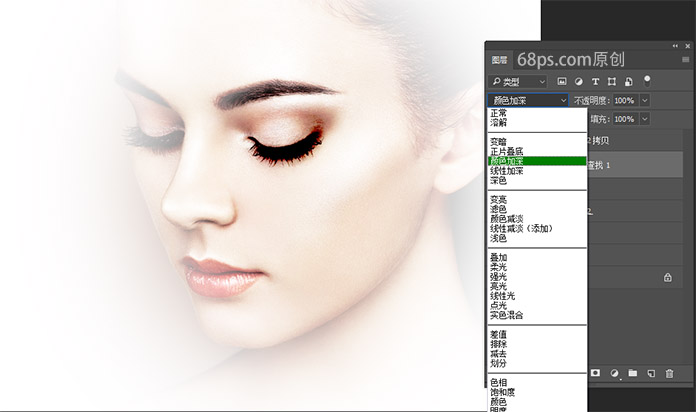Screen dimensions: 696x412
Task: Create a new layer
Action: [651, 373]
